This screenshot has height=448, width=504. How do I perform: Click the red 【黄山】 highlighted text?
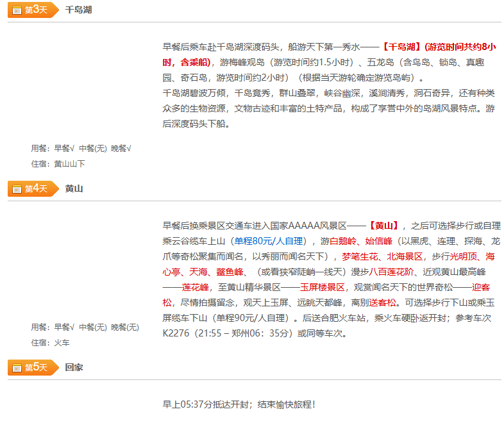[384, 226]
